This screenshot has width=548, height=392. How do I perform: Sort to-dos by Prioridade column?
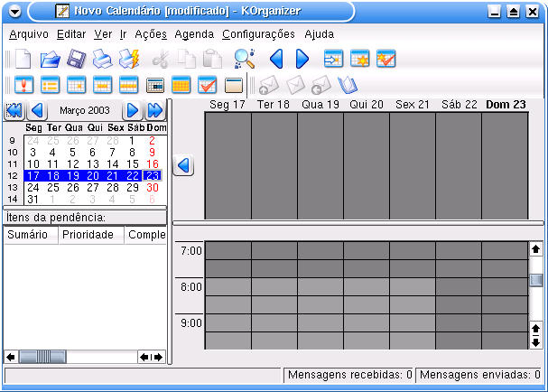[91, 235]
